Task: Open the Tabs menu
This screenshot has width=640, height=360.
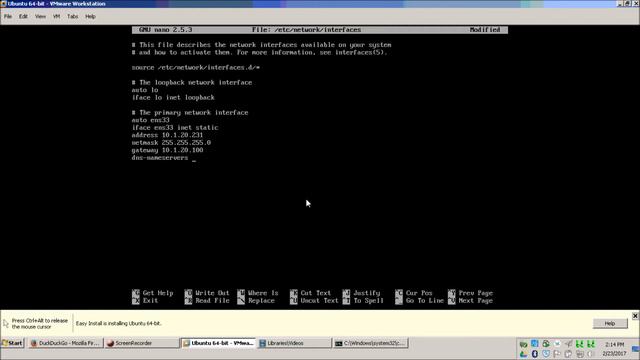Action: [72, 16]
